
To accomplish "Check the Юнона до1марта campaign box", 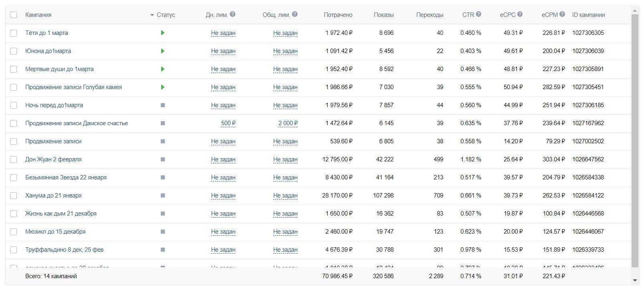I will (x=14, y=51).
